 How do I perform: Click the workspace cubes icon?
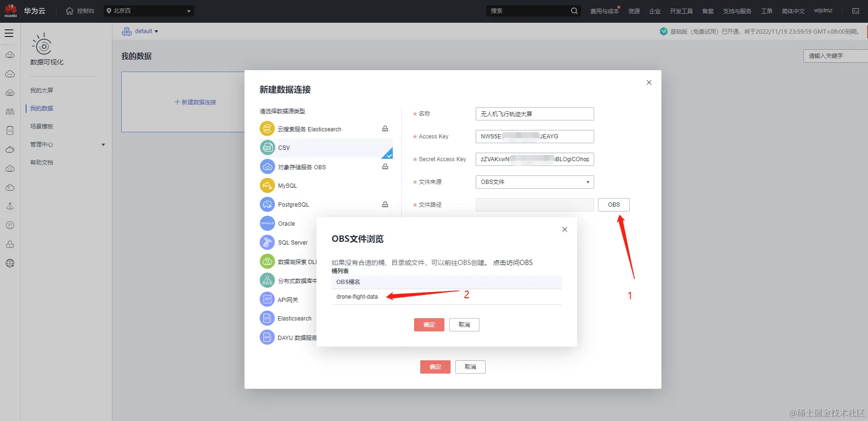pyautogui.click(x=127, y=31)
